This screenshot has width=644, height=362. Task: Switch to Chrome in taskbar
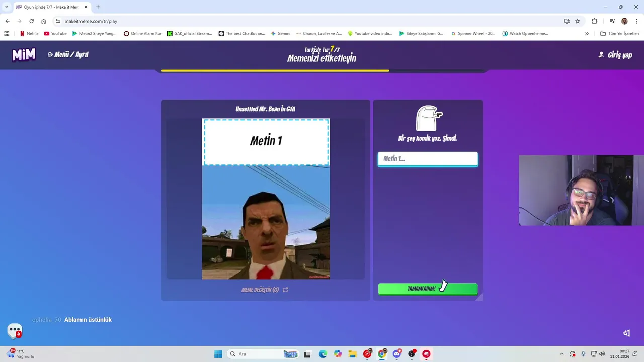tap(382, 354)
